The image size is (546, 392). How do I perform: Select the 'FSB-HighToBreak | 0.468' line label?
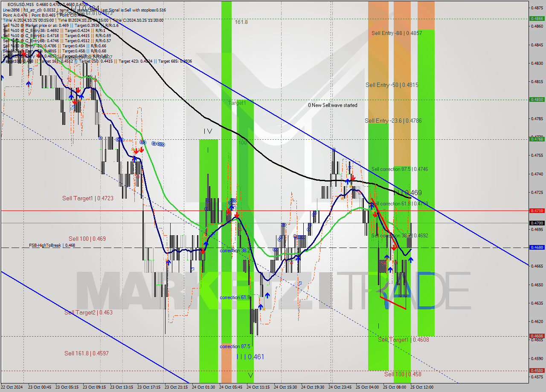tap(52, 245)
